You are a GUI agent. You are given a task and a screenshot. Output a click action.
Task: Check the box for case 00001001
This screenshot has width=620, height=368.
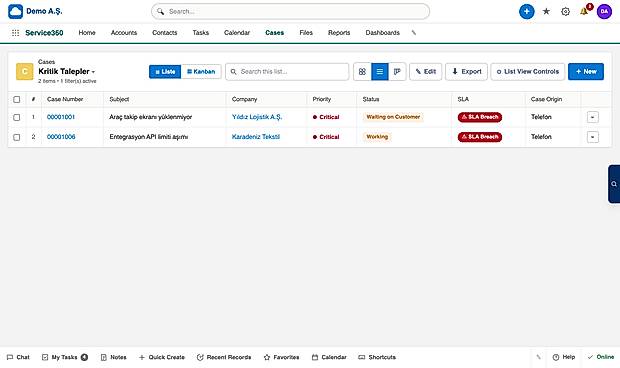pyautogui.click(x=17, y=117)
